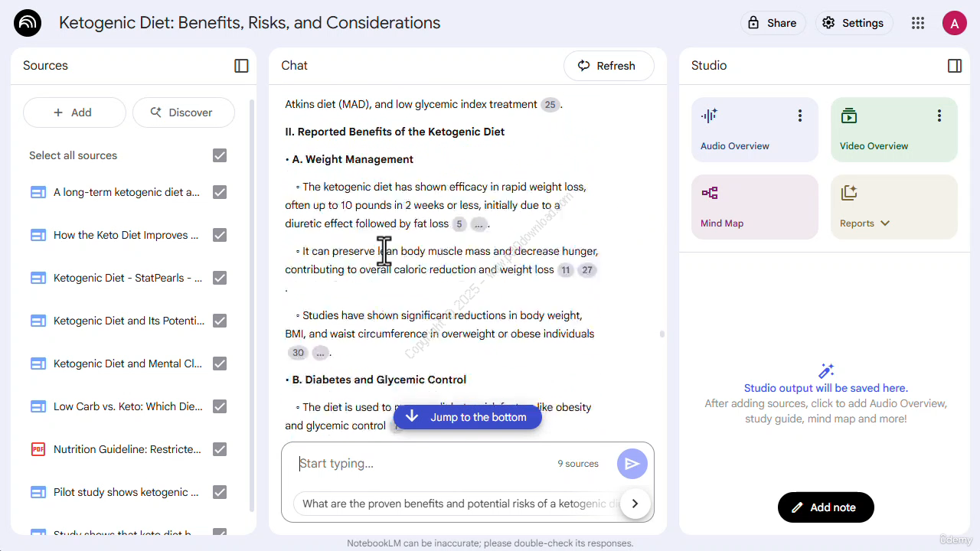Click the Sources panel scrollbar

point(253,306)
